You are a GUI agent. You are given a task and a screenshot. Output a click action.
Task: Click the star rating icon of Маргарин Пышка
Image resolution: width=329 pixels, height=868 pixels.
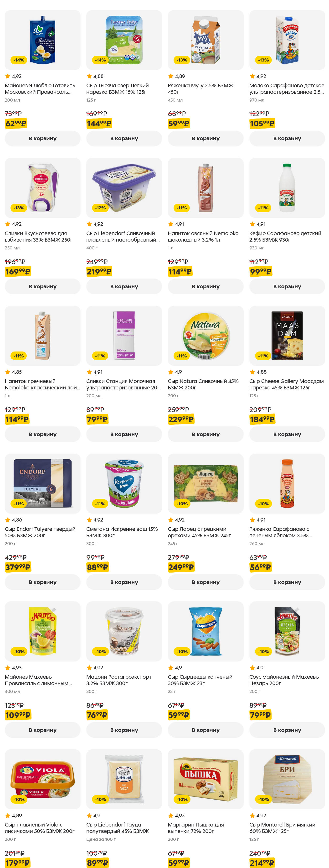click(171, 816)
